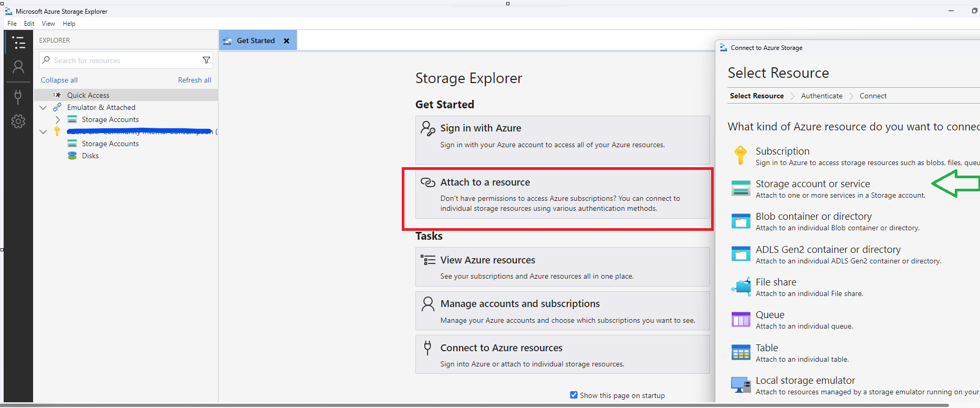Choose File share resource title
The height and width of the screenshot is (408, 980).
pos(776,282)
